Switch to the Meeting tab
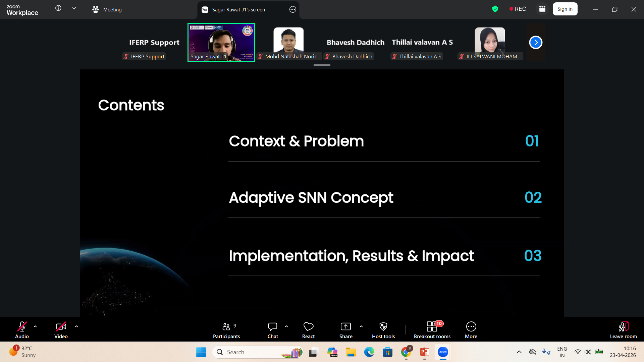The width and height of the screenshot is (644, 362). point(107,10)
